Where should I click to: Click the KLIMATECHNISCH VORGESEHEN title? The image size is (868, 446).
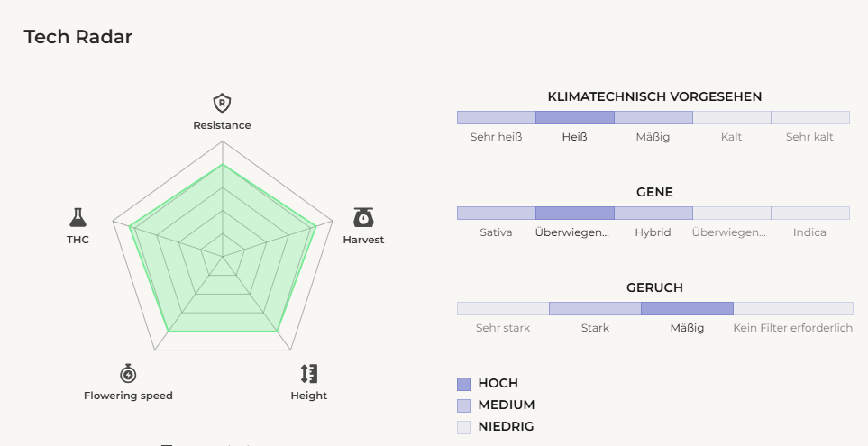click(x=654, y=96)
